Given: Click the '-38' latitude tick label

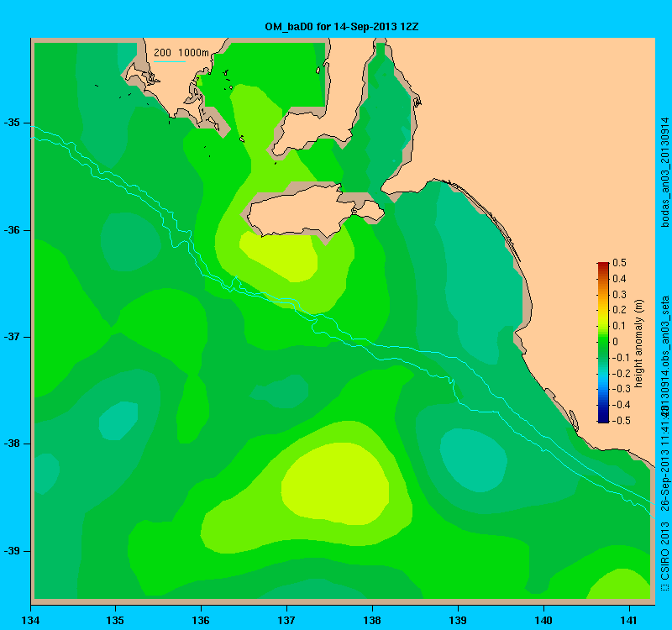Looking at the screenshot, I should (12, 444).
